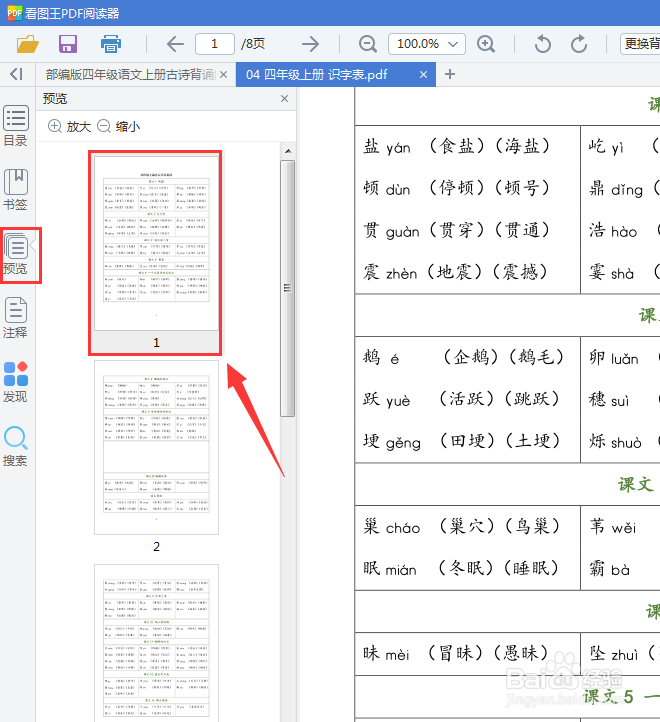Image resolution: width=660 pixels, height=722 pixels.
Task: Click the thumbnail scrollbar up arrow
Action: (288, 151)
